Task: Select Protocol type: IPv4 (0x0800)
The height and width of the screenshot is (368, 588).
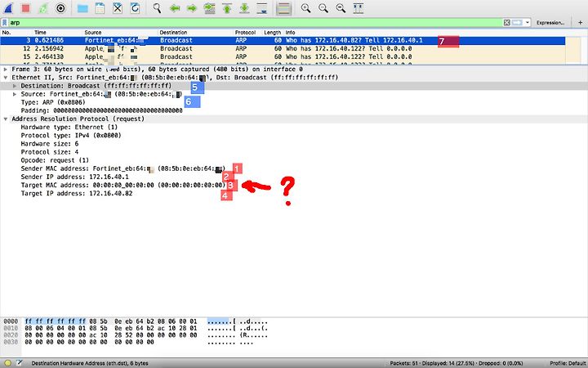Action: tap(71, 135)
